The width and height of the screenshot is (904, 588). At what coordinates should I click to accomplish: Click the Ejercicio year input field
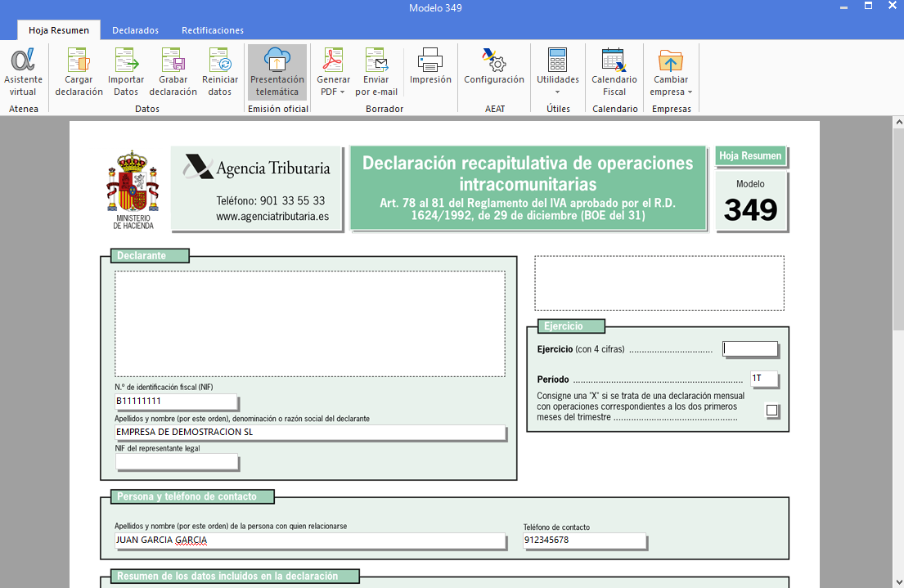tap(750, 348)
